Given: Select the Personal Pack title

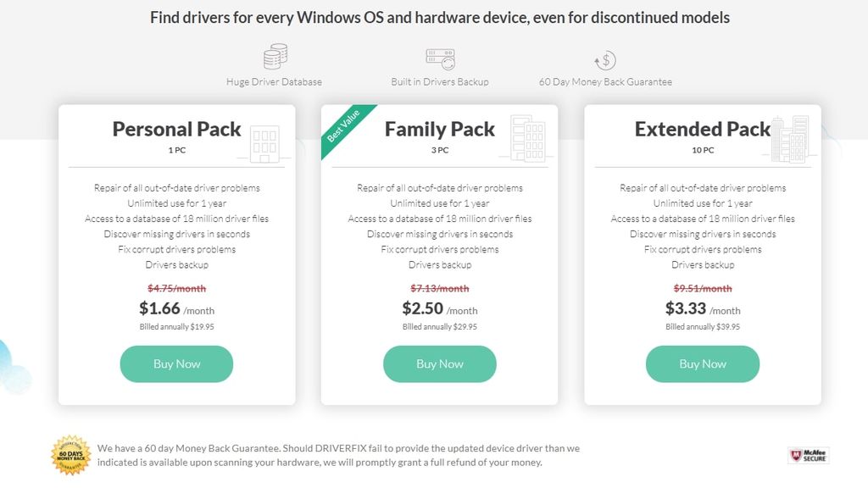Looking at the screenshot, I should coord(176,129).
